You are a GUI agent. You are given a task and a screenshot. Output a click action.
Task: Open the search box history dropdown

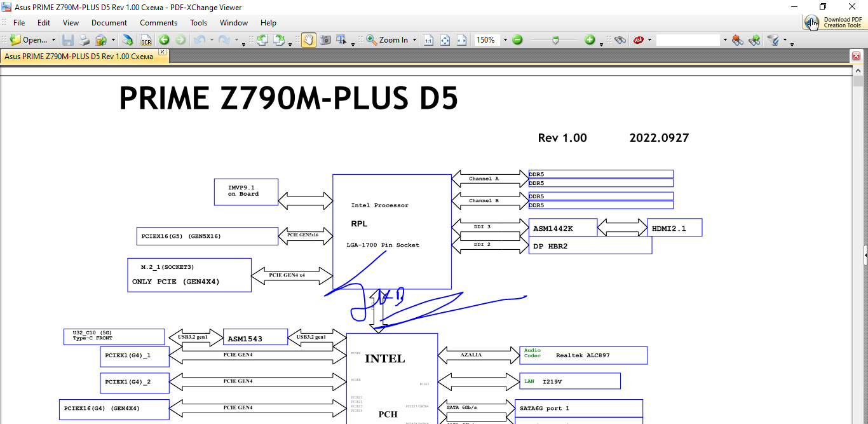pyautogui.click(x=725, y=40)
